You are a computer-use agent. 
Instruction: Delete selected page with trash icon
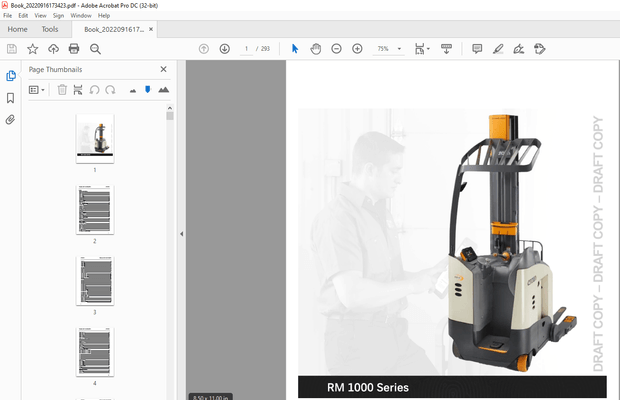[62, 90]
